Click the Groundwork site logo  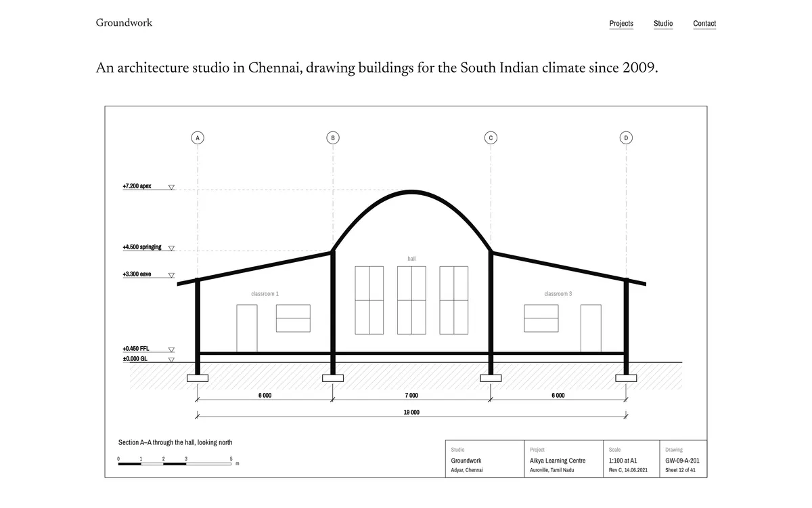pyautogui.click(x=124, y=22)
